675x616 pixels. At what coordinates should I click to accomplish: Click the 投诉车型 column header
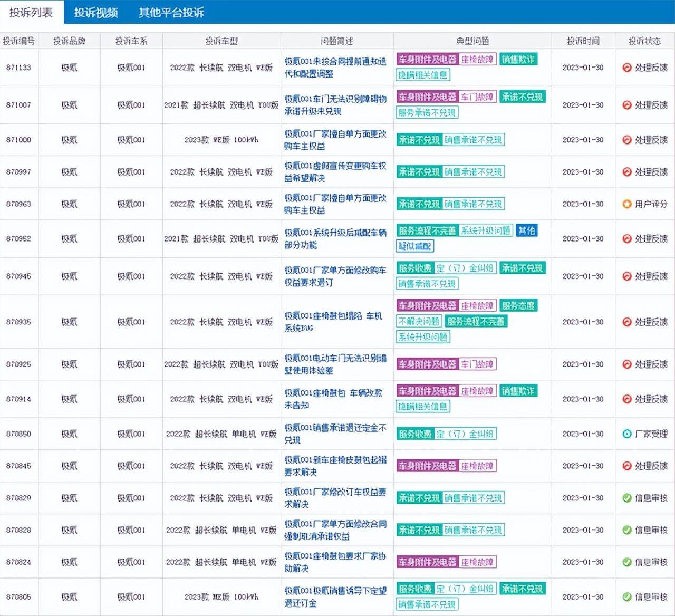click(221, 41)
